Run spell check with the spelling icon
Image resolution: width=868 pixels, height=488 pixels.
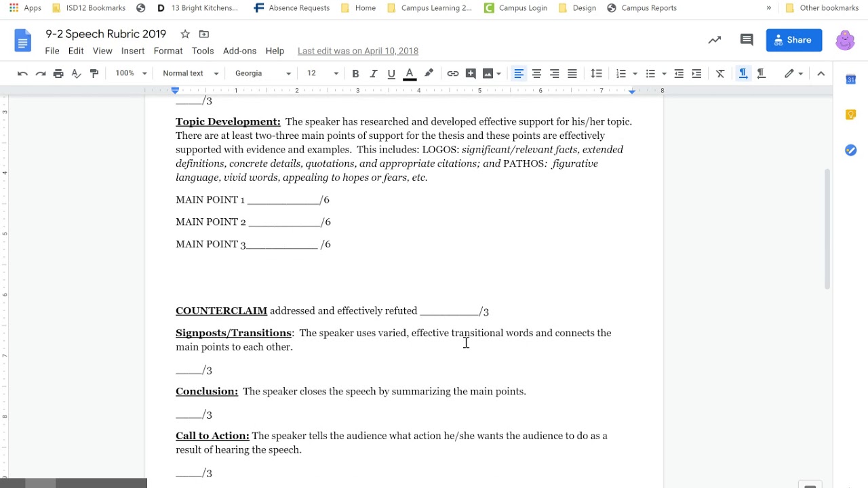tap(76, 73)
